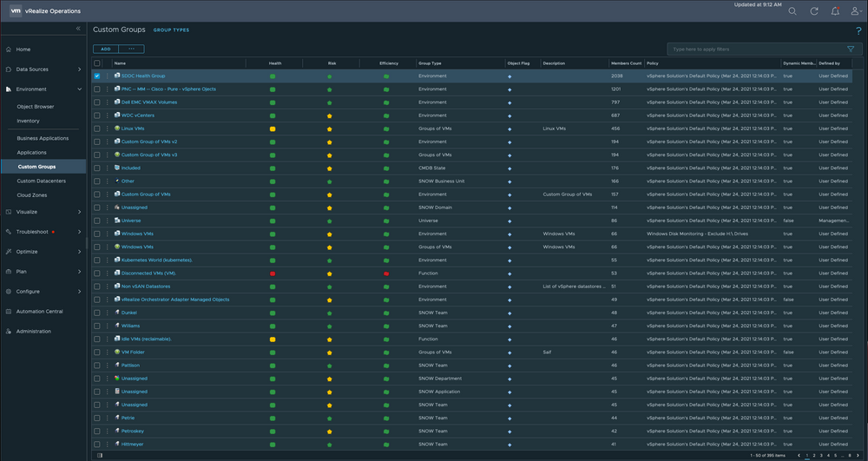Screen dimensions: 868x461
Task: Click the red health status of Disconnected VMs
Action: click(x=273, y=273)
